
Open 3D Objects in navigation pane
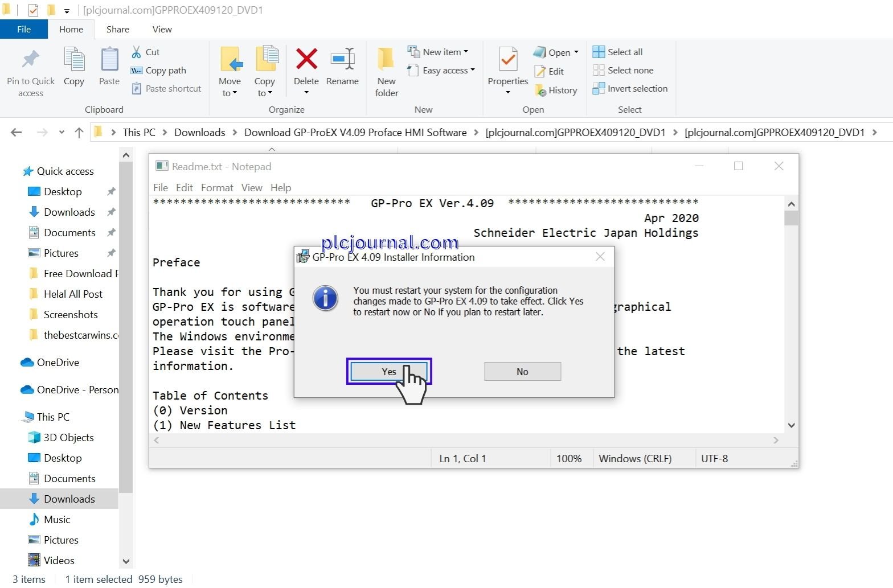pyautogui.click(x=68, y=438)
